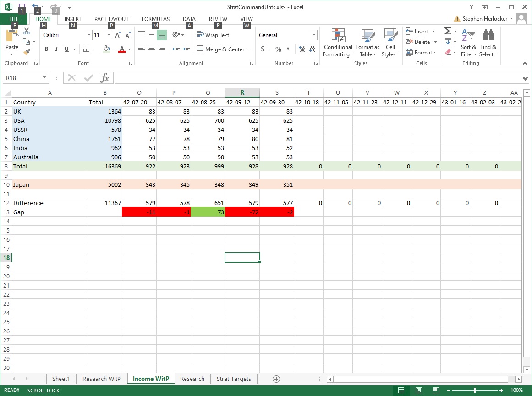This screenshot has height=396, width=532.
Task: Click the Insert Function fx icon
Action: coord(104,78)
